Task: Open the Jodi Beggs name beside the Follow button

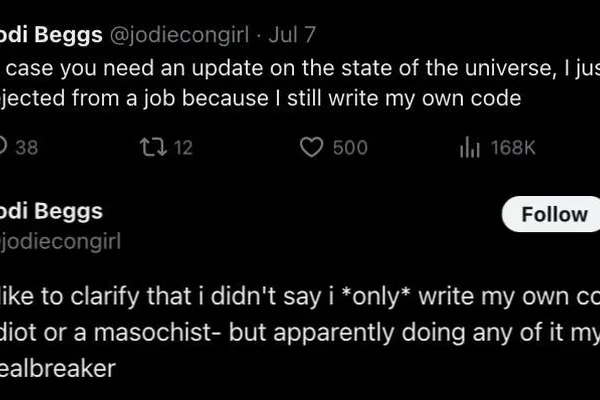Action: click(51, 212)
